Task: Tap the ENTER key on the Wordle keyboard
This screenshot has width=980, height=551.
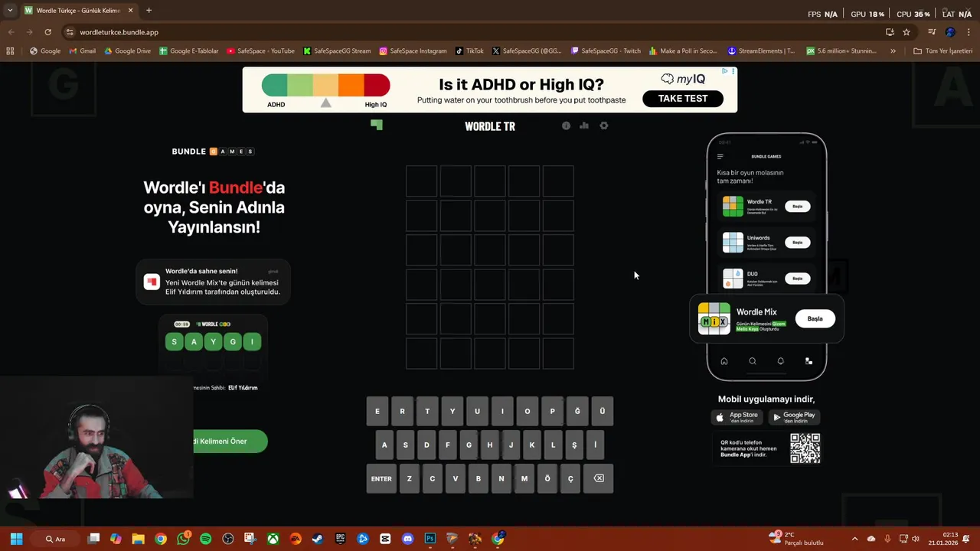Action: point(381,478)
